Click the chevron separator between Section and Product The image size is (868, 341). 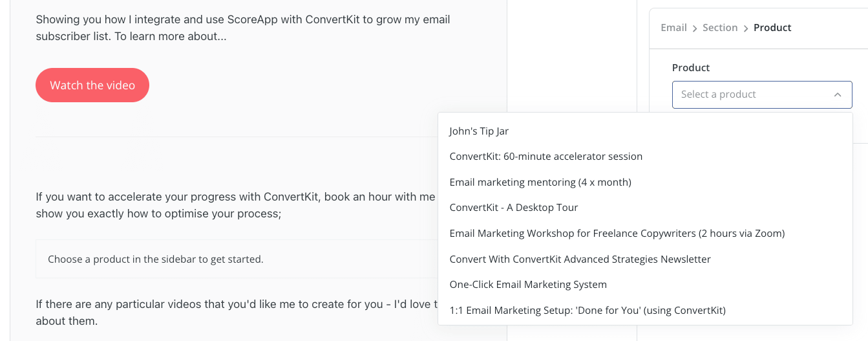tap(746, 28)
